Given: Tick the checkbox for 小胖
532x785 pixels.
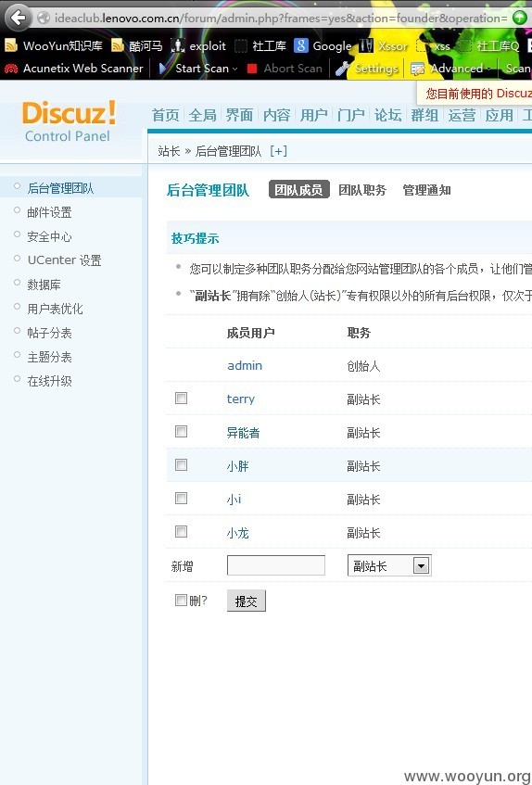Looking at the screenshot, I should (181, 464).
